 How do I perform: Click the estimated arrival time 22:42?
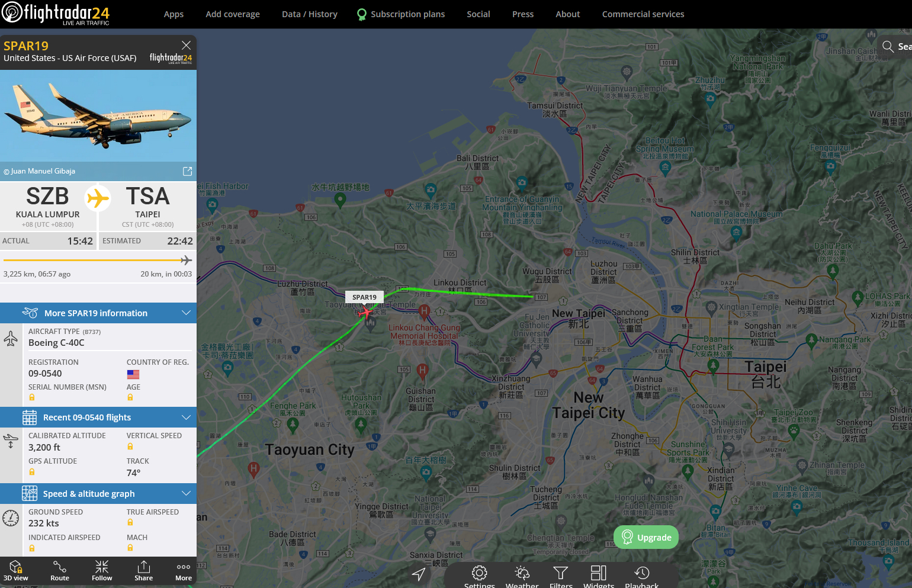[x=180, y=241]
